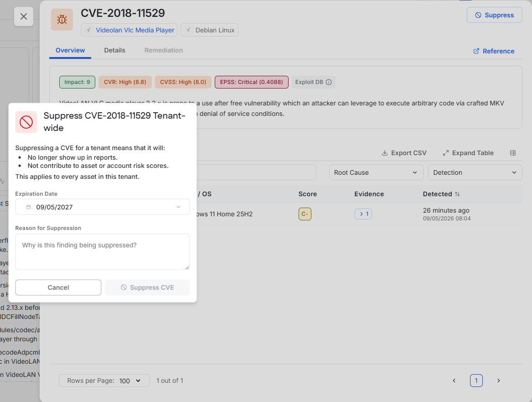
Task: Open the table column settings icon
Action: 513,153
